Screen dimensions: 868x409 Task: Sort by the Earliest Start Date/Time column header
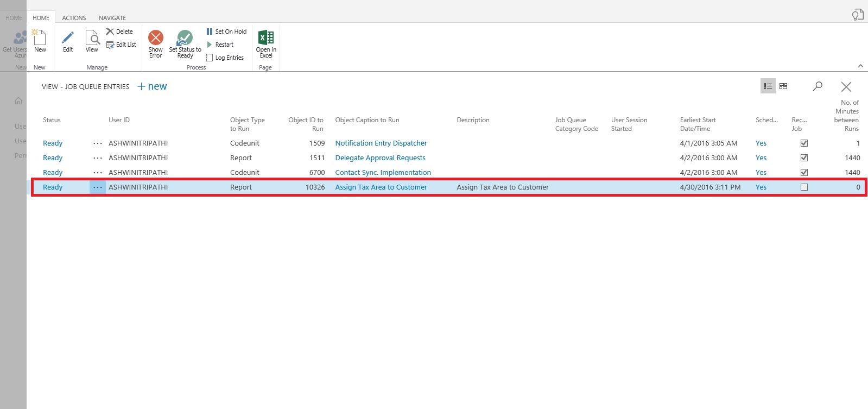(698, 124)
